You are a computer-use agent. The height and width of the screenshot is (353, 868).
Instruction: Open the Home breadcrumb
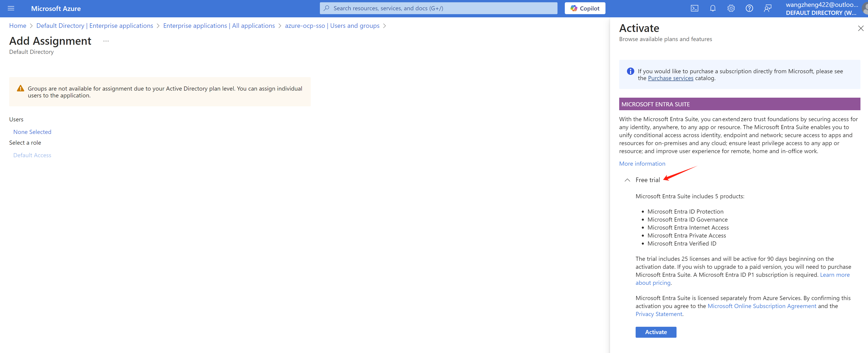pos(18,26)
